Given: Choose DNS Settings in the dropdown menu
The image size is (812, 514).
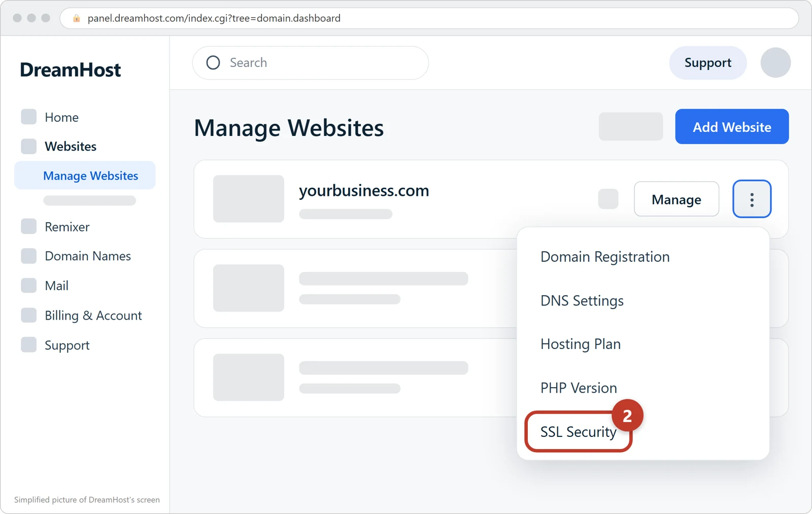Looking at the screenshot, I should tap(582, 300).
